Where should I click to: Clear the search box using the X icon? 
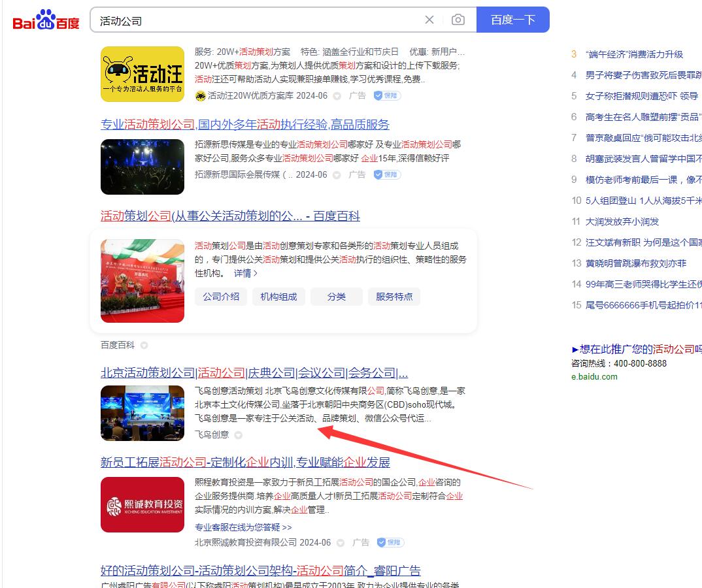coord(429,20)
